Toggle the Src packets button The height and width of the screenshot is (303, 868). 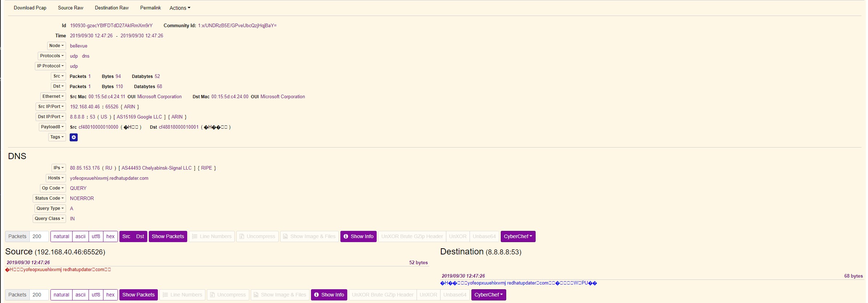tap(126, 236)
